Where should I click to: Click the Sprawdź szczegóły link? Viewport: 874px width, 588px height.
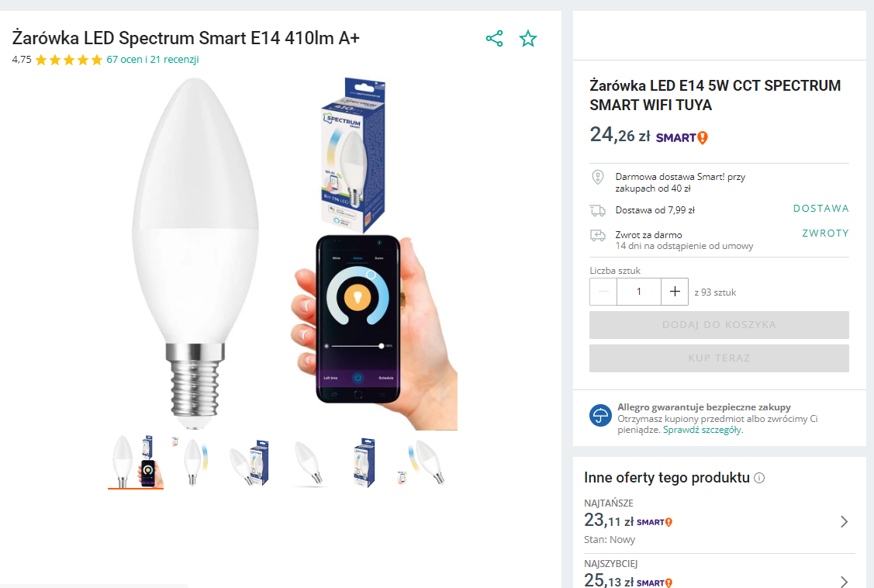[702, 430]
